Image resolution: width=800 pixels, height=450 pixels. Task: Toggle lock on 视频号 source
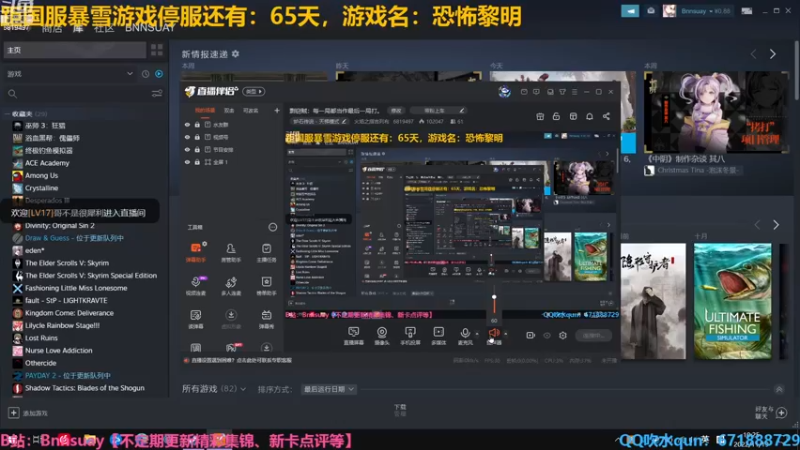tap(197, 137)
